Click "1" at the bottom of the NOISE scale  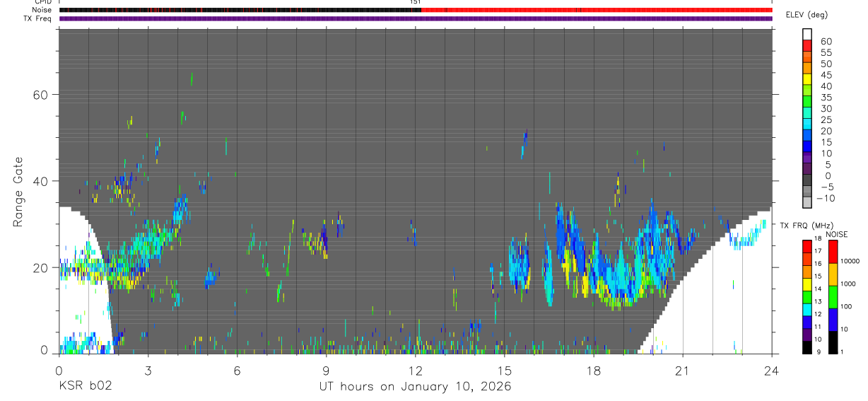pyautogui.click(x=843, y=352)
